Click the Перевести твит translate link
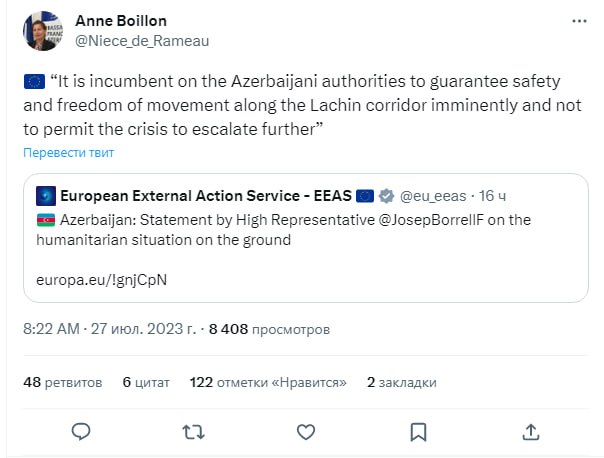The height and width of the screenshot is (458, 604). pyautogui.click(x=69, y=153)
